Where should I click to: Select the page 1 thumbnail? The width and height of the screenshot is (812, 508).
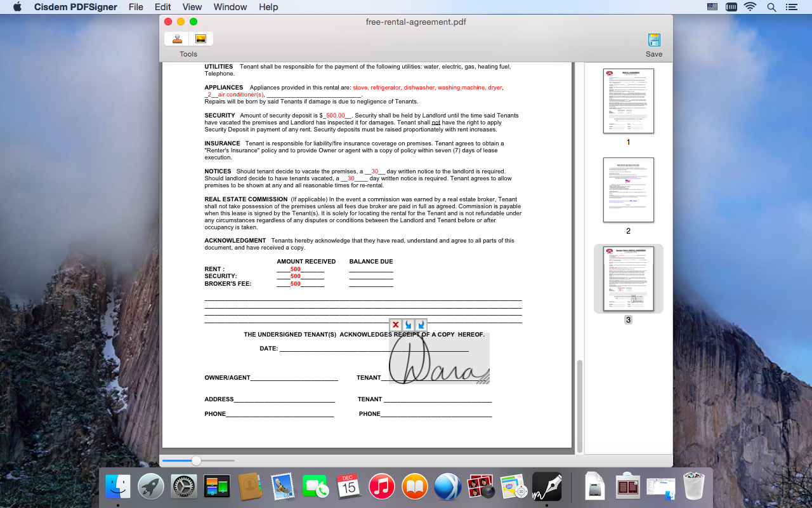(x=628, y=101)
